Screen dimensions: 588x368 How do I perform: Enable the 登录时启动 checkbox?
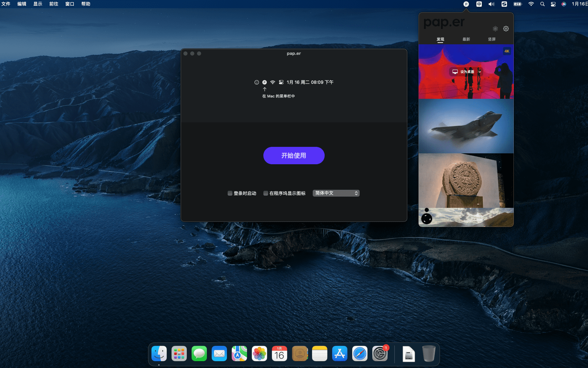click(230, 193)
